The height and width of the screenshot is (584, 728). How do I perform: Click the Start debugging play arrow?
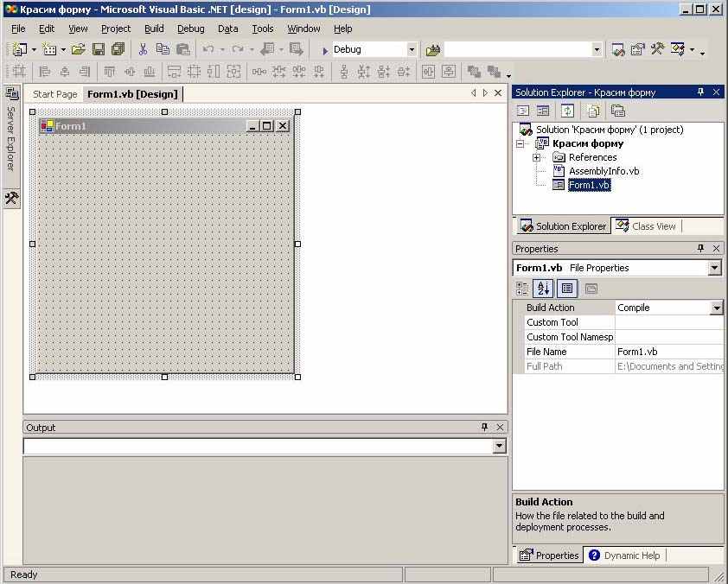pyautogui.click(x=325, y=50)
